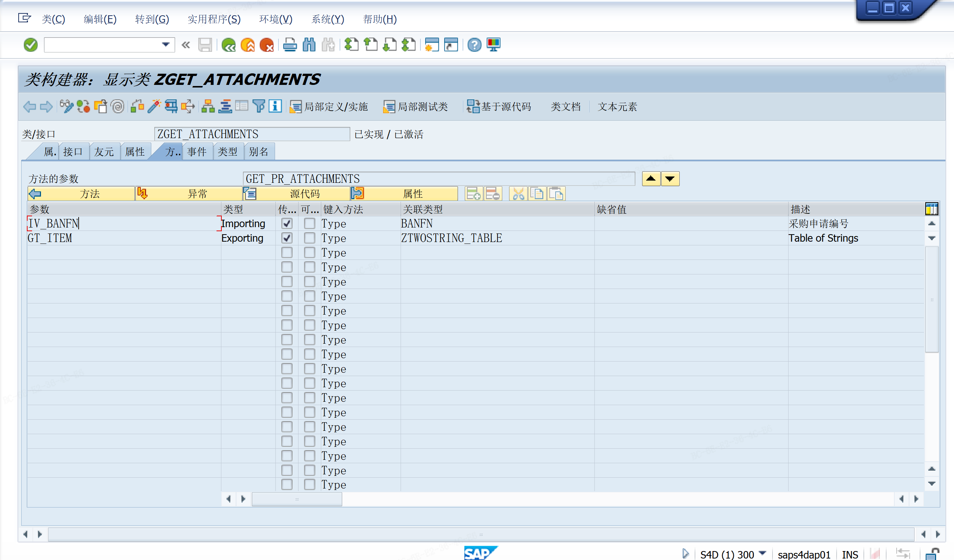Click the Print icon in the toolbar

(290, 45)
